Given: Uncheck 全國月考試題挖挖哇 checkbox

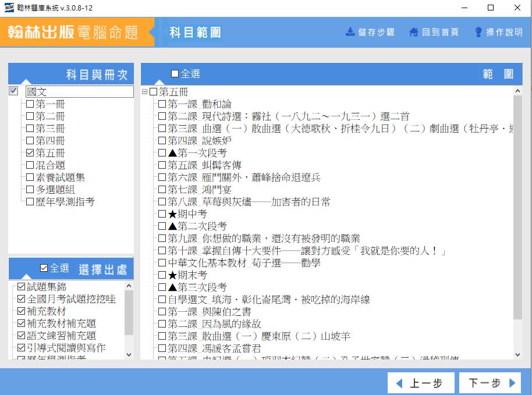Looking at the screenshot, I should pyautogui.click(x=21, y=298).
